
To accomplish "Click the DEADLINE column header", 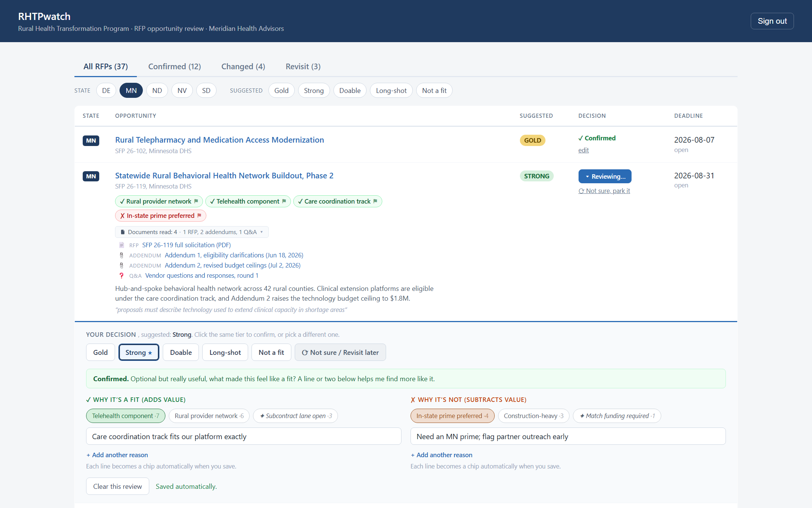I will (688, 116).
